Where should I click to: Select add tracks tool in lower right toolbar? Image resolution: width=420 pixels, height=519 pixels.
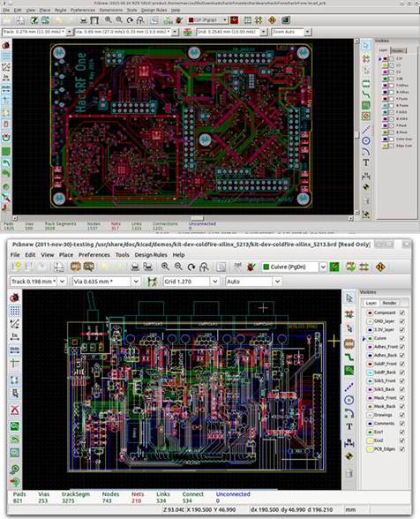point(349,357)
